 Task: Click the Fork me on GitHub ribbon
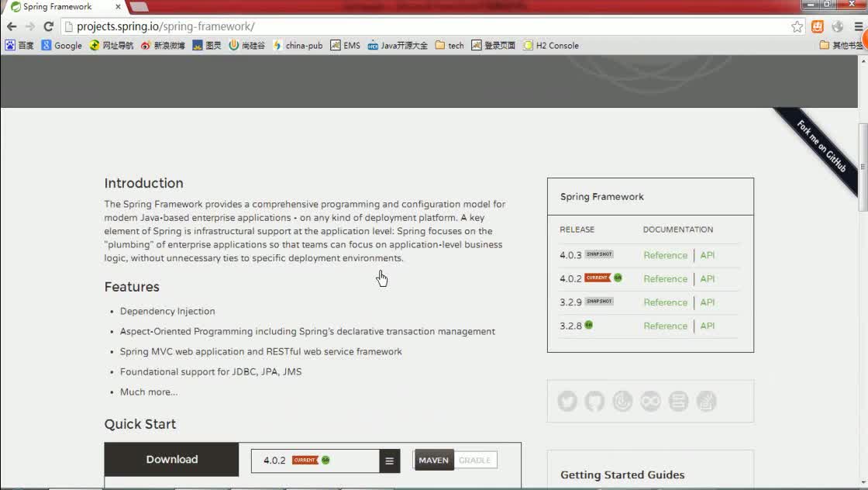coord(821,147)
